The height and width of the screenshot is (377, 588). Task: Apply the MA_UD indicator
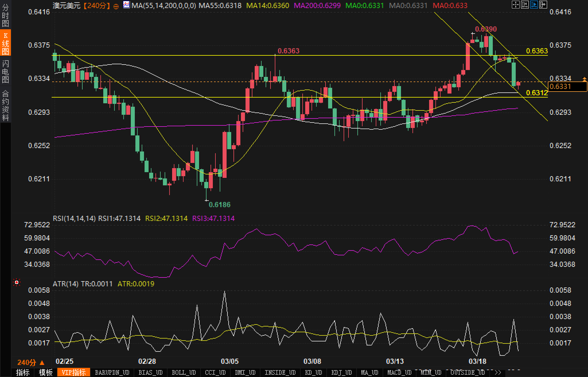(369, 372)
